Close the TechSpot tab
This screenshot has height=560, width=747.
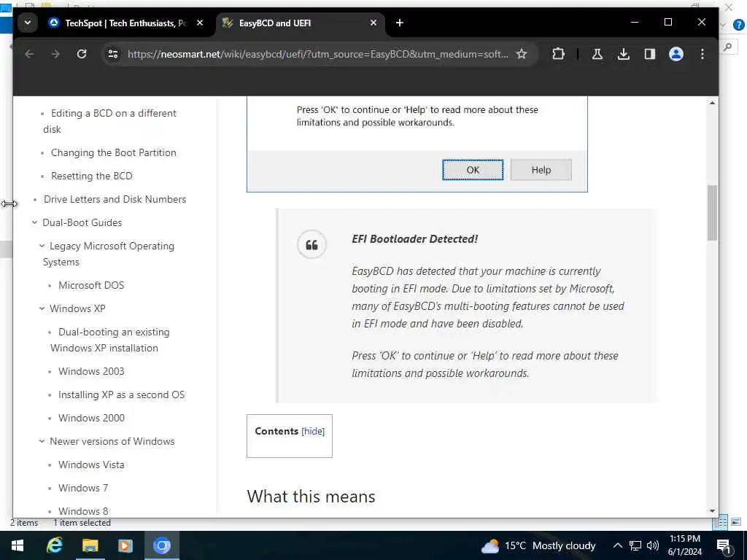click(200, 23)
